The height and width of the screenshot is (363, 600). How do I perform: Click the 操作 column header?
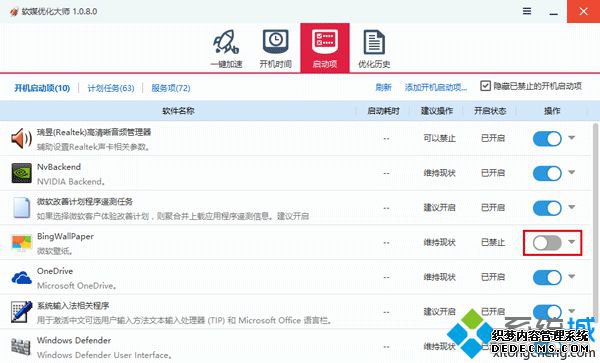tap(552, 111)
